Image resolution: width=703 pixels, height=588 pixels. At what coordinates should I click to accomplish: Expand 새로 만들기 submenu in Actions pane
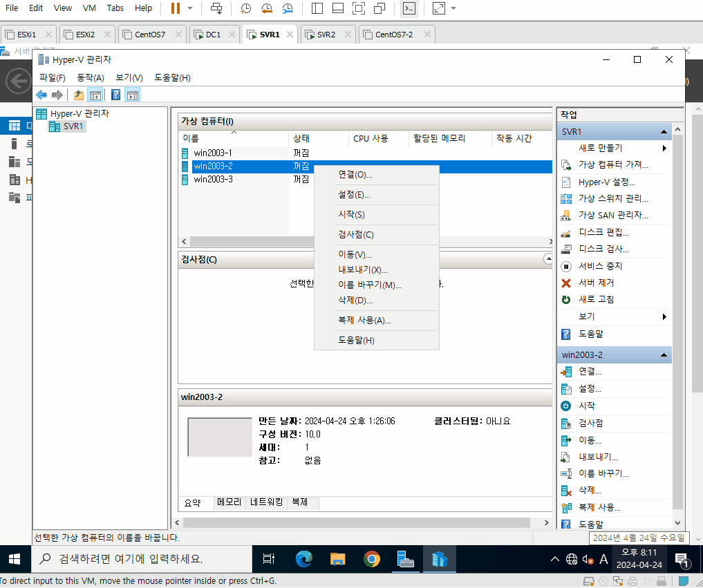pyautogui.click(x=664, y=148)
